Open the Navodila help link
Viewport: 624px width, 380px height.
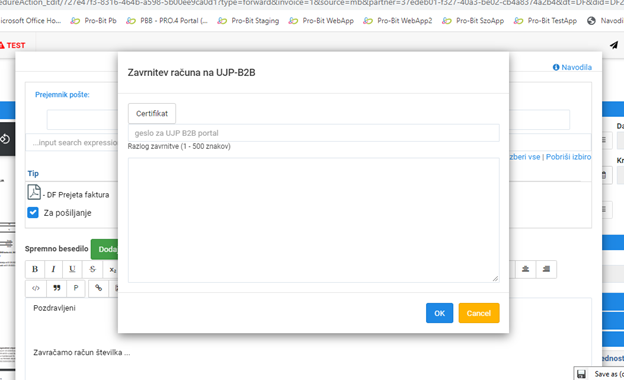[x=572, y=67]
